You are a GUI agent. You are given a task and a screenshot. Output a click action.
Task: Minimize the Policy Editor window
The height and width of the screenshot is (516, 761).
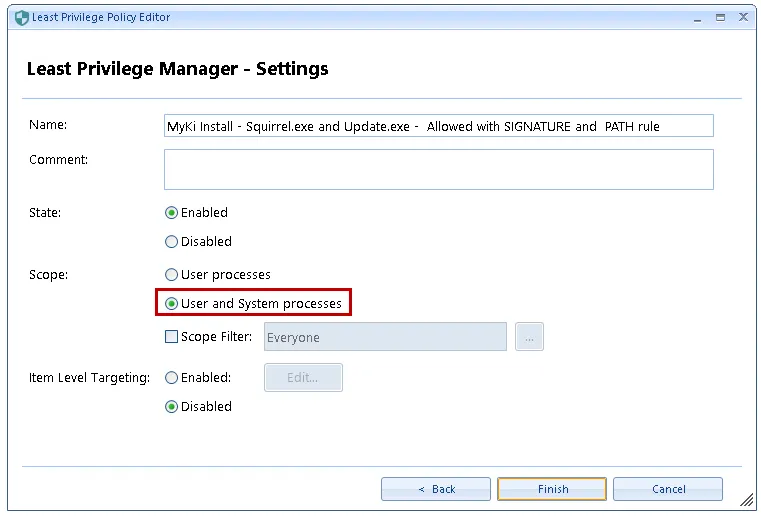pyautogui.click(x=697, y=17)
